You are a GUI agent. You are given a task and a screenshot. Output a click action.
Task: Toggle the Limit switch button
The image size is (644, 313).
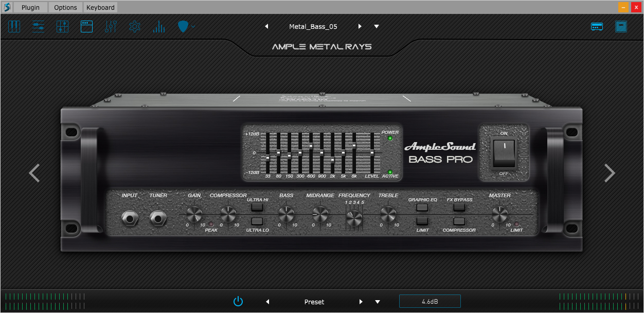click(x=422, y=222)
